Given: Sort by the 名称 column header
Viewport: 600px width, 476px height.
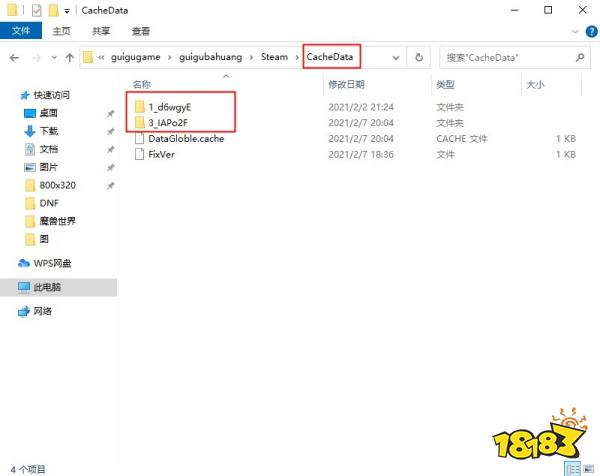Looking at the screenshot, I should pos(142,84).
